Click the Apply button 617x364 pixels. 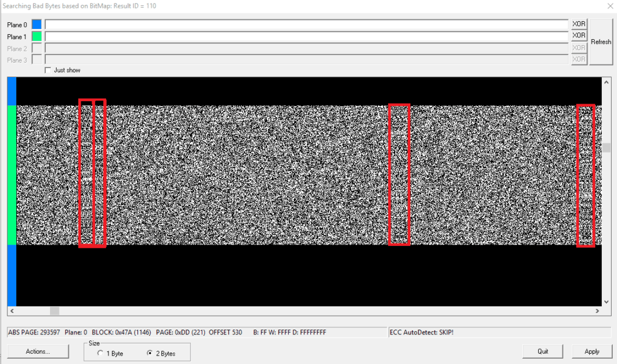(x=592, y=351)
